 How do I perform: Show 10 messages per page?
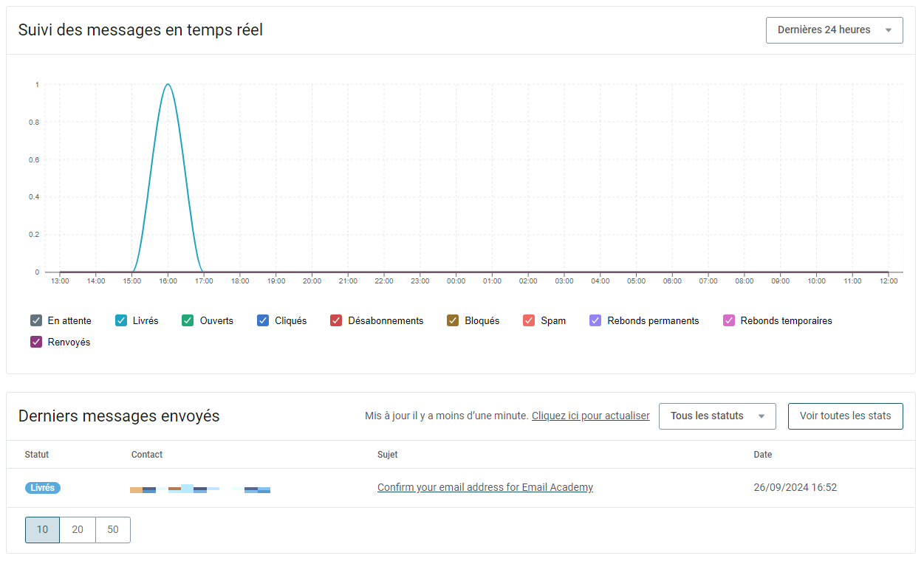tap(42, 529)
